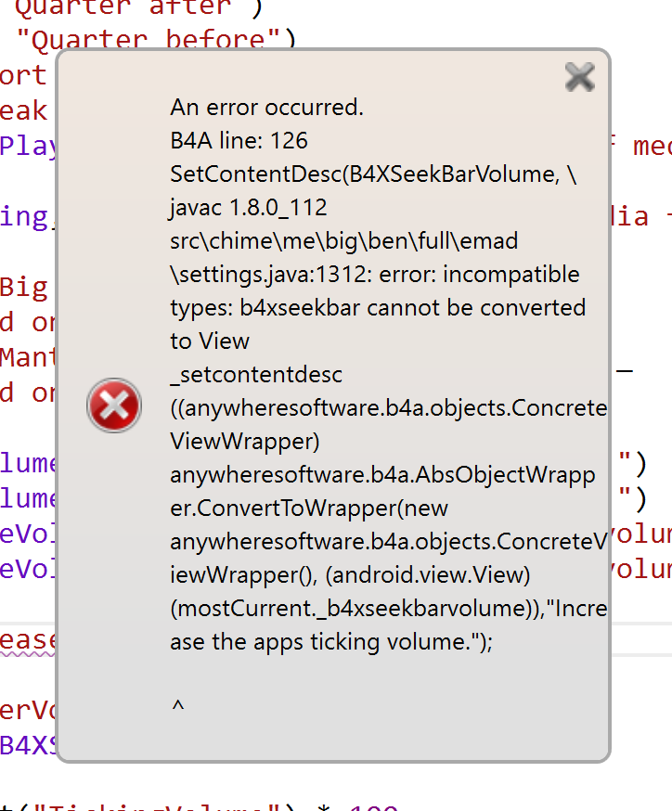Click the SetContentDesc(B4XSeekBarVolume line
The width and height of the screenshot is (672, 811).
(x=373, y=174)
